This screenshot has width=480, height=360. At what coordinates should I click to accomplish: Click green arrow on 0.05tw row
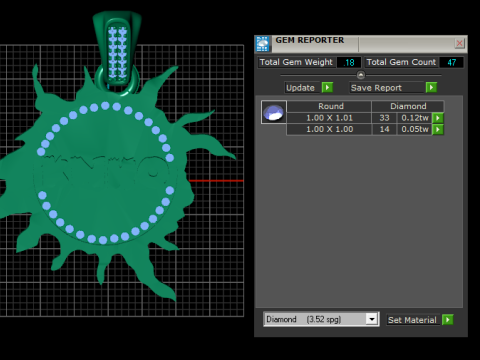(438, 129)
